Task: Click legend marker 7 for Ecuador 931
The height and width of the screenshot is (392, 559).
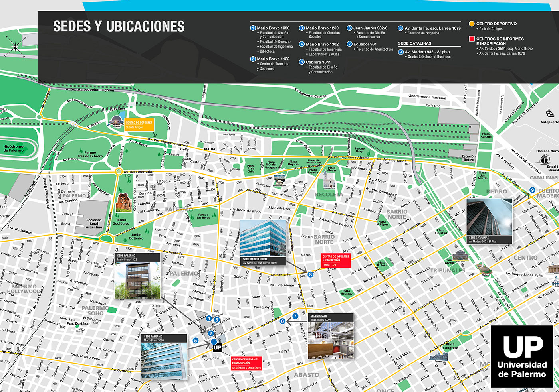Action: 349,44
